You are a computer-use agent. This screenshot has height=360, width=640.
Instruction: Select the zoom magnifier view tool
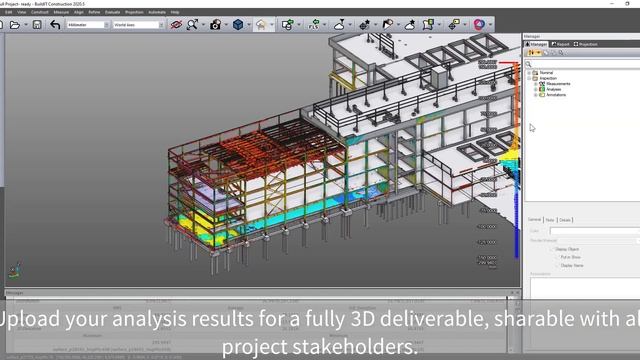click(x=192, y=25)
